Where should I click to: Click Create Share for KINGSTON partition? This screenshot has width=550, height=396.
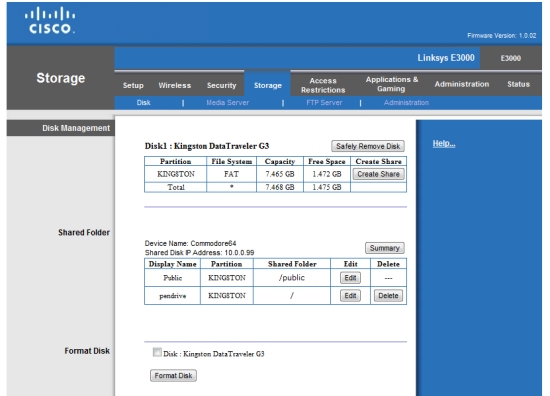tap(378, 174)
